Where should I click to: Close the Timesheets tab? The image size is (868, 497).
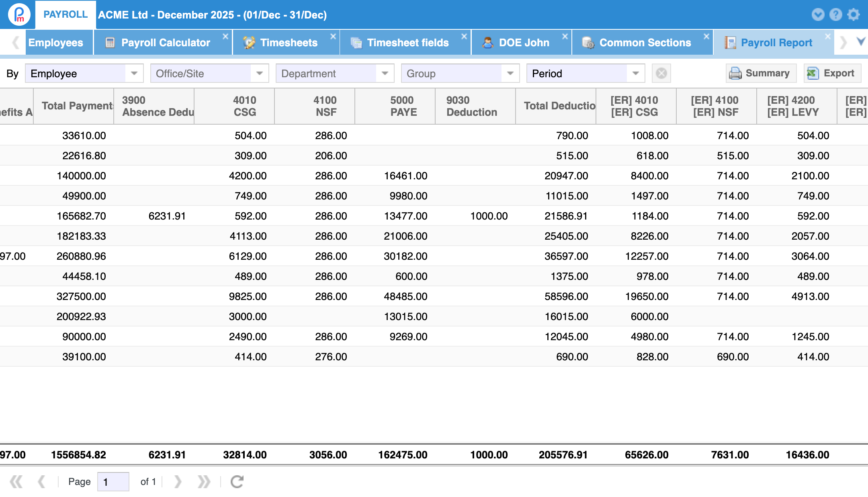click(x=333, y=36)
